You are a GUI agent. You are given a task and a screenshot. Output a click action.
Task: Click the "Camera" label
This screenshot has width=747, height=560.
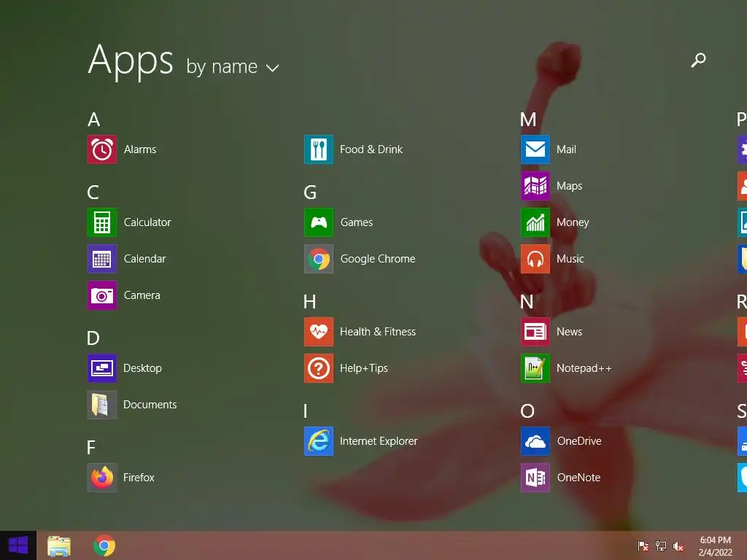point(142,295)
